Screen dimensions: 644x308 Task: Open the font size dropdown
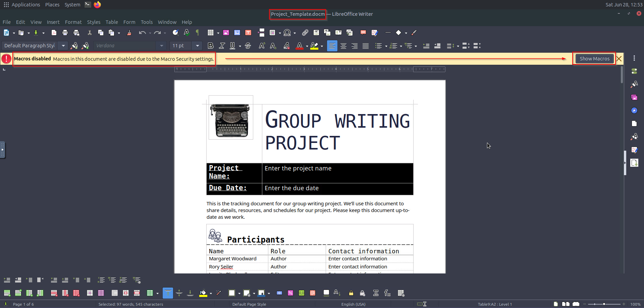pyautogui.click(x=197, y=46)
